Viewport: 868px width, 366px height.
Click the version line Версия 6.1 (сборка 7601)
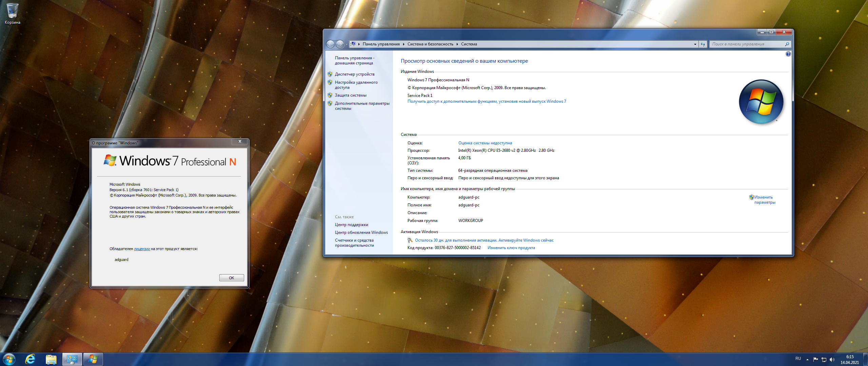[x=144, y=190]
